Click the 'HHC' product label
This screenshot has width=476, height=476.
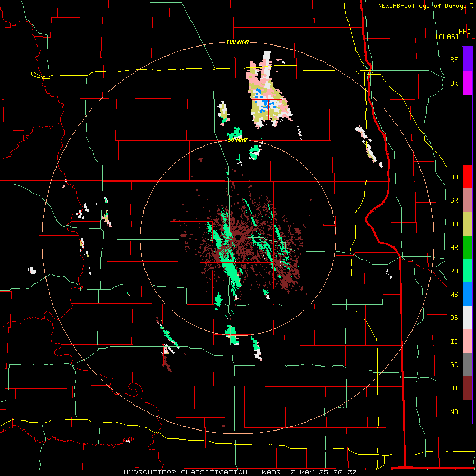[464, 32]
